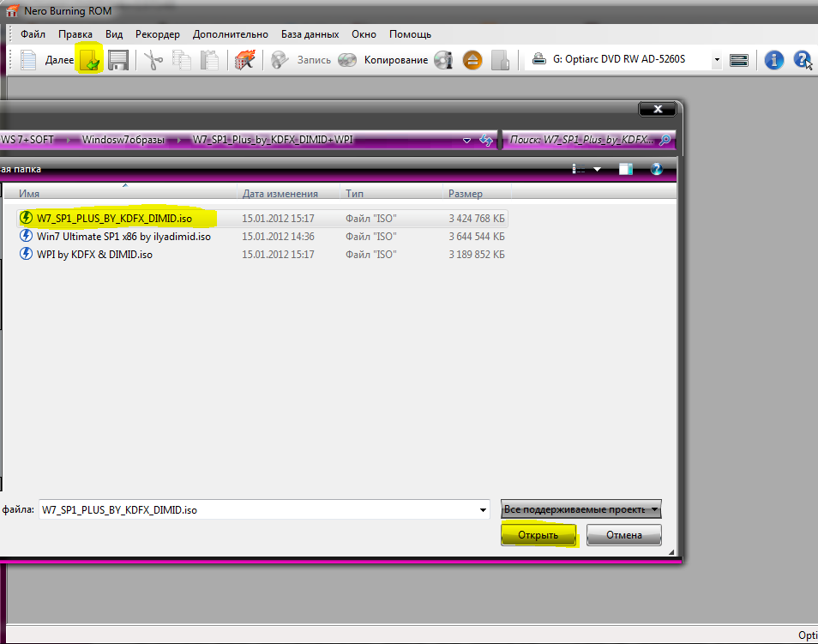Click the Help question mark icon
Viewport: 818px width, 644px height.
coord(803,60)
